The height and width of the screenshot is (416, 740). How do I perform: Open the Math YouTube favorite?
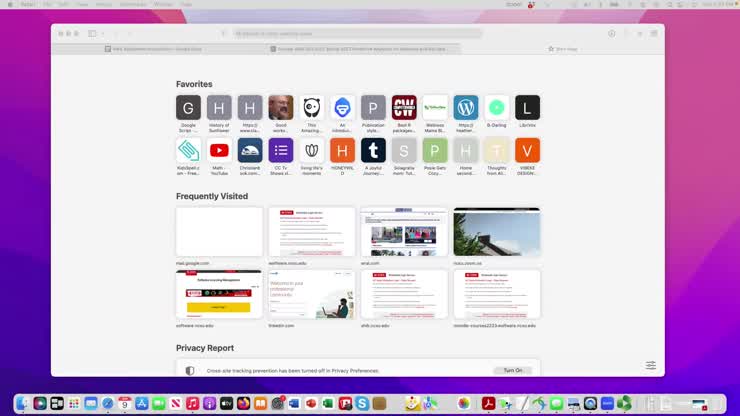pyautogui.click(x=219, y=150)
